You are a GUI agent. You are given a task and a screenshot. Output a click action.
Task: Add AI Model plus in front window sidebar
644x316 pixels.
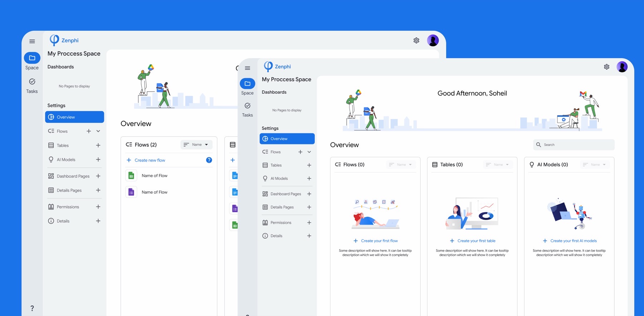pyautogui.click(x=309, y=178)
